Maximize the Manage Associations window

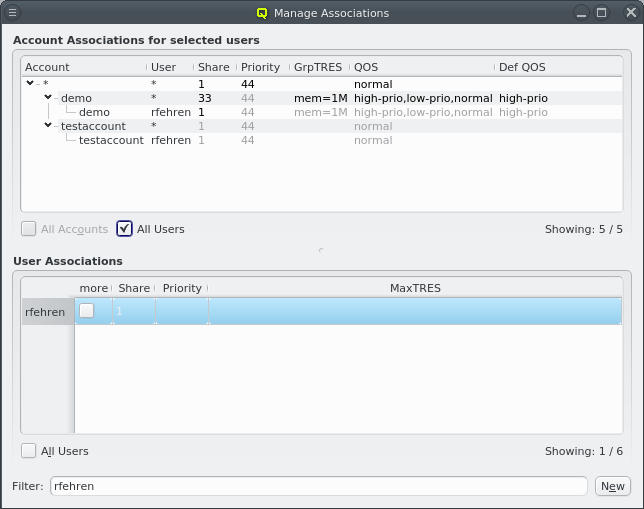click(601, 13)
